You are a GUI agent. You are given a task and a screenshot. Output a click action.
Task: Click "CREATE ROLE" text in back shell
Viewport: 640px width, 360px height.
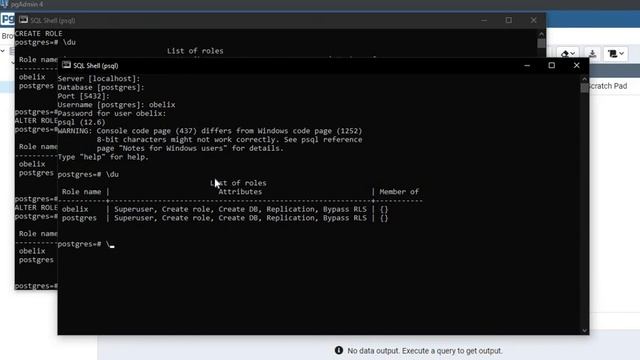pos(39,33)
